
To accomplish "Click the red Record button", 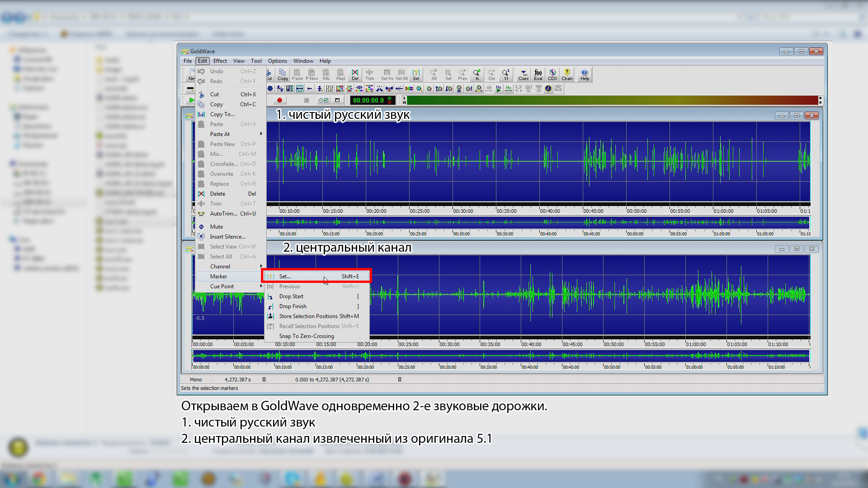I will tap(280, 100).
